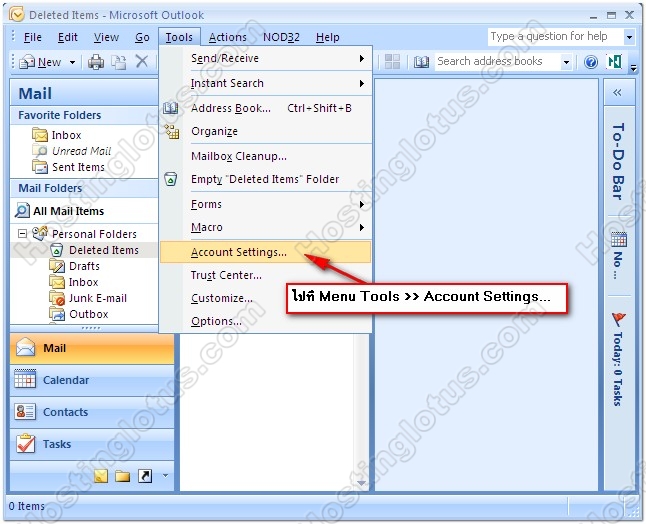Viewport: 646px width, 524px height.
Task: Click the Folder List icon at bottom
Action: [x=122, y=476]
